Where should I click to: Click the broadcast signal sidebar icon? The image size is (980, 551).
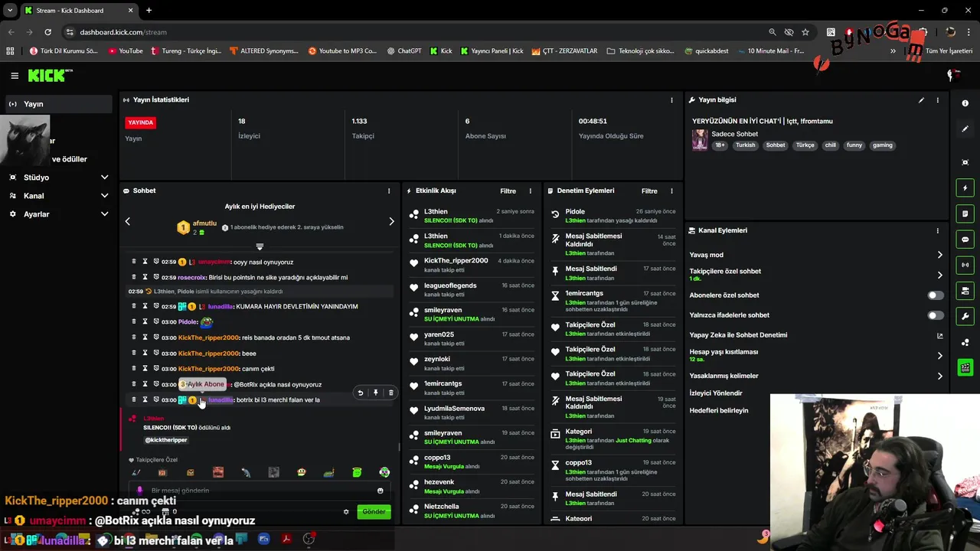[965, 265]
